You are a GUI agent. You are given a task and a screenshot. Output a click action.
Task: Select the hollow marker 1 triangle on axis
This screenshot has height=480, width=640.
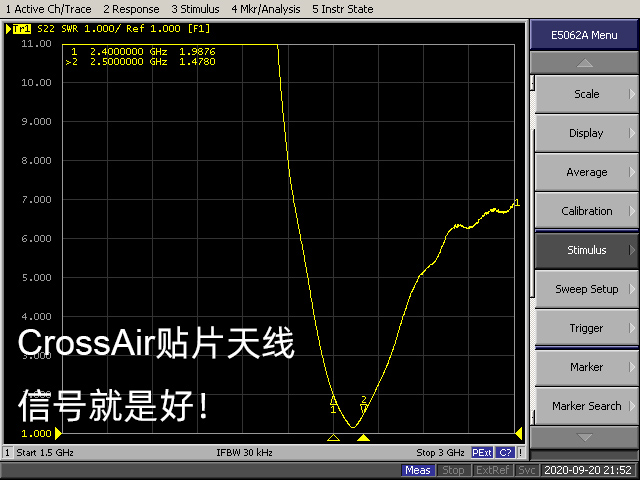click(x=333, y=438)
